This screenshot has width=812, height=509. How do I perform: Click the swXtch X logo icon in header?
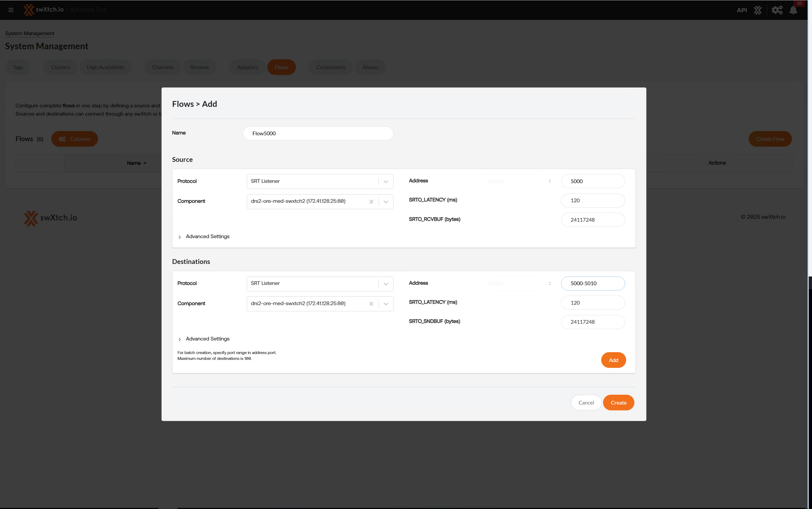tap(758, 10)
